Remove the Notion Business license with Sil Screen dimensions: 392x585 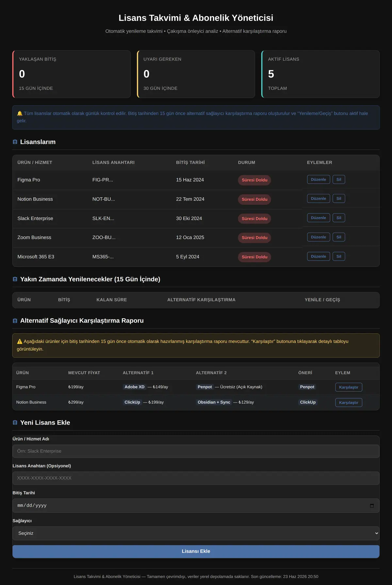pos(339,198)
